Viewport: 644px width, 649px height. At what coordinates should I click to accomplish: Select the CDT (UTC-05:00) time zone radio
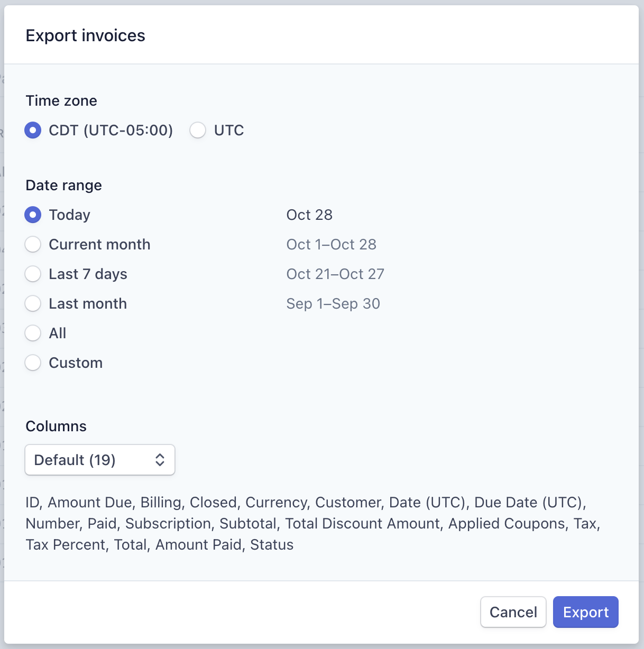coord(33,130)
